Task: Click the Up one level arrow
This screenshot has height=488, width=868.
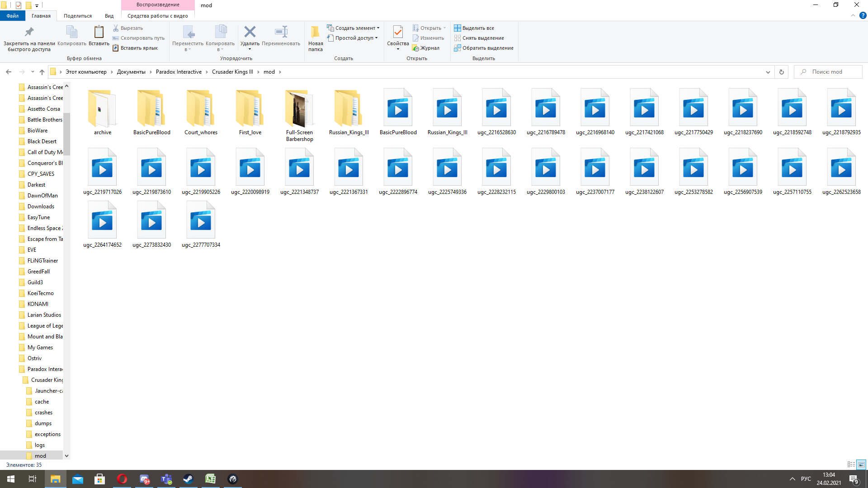Action: pyautogui.click(x=42, y=72)
